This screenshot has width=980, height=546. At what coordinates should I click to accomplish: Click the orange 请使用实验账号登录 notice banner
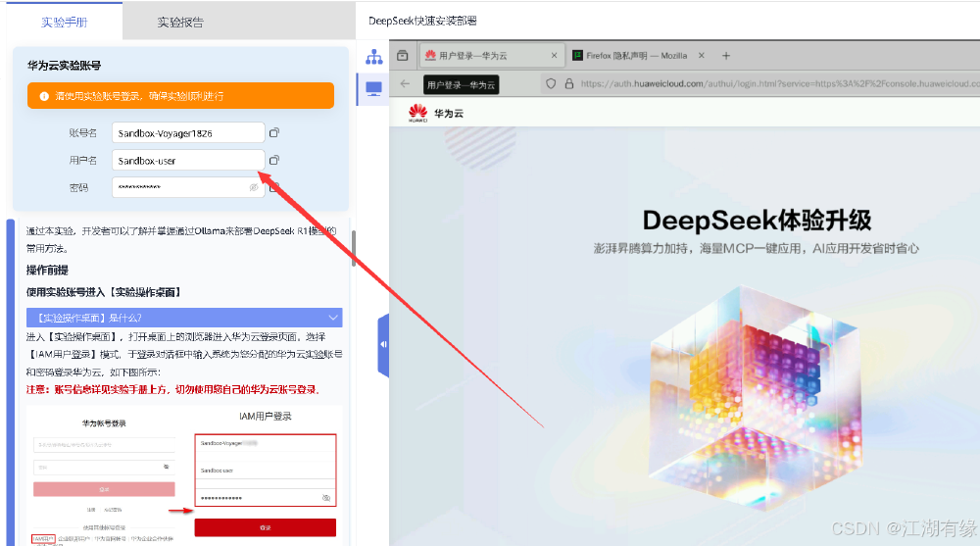click(x=180, y=96)
